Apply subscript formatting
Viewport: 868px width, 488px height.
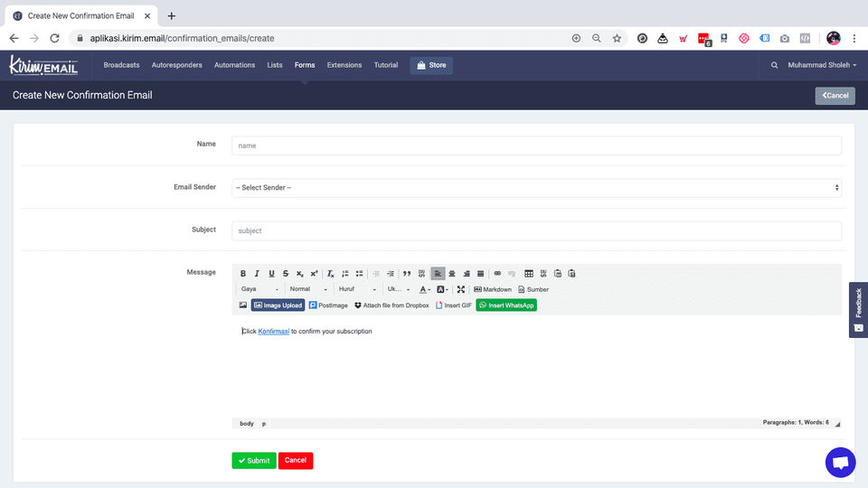tap(300, 273)
